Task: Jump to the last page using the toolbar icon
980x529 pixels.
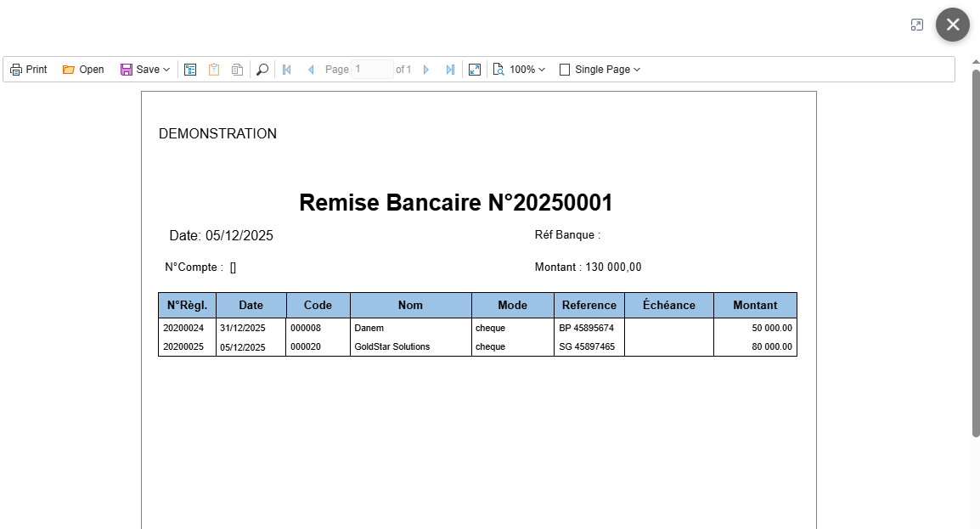Action: click(449, 69)
